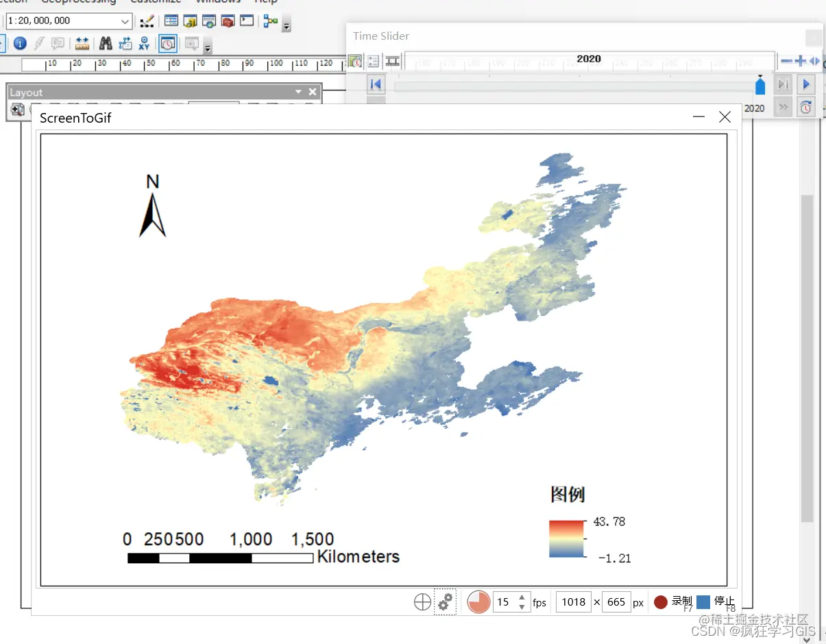
Task: Toggle enable time on map icon
Action: tap(354, 61)
